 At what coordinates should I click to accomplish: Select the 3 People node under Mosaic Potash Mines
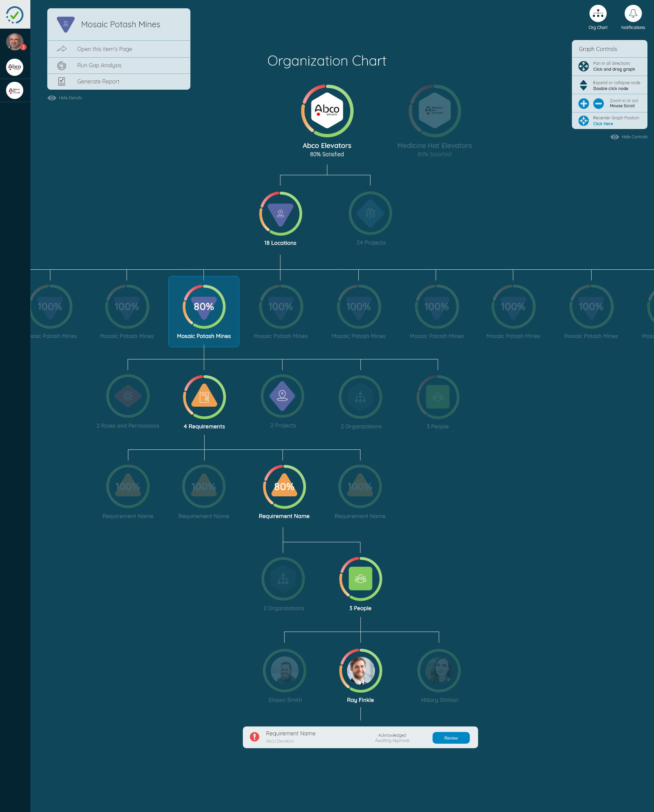pyautogui.click(x=438, y=397)
